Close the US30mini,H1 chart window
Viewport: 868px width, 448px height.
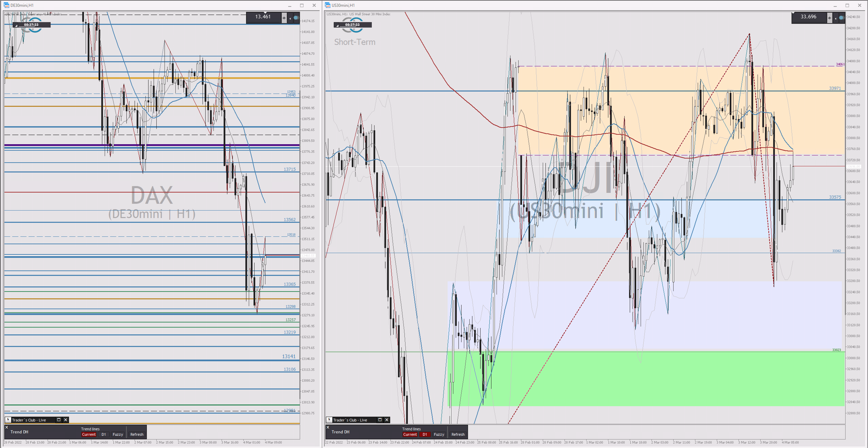tap(860, 5)
